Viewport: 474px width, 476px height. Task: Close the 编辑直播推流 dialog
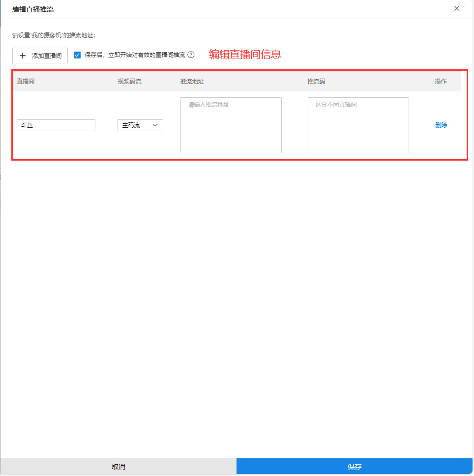(x=457, y=8)
